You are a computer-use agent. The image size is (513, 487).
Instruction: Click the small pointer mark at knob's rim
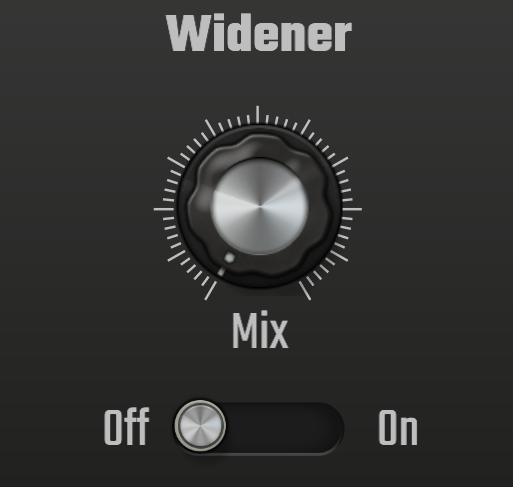(221, 272)
